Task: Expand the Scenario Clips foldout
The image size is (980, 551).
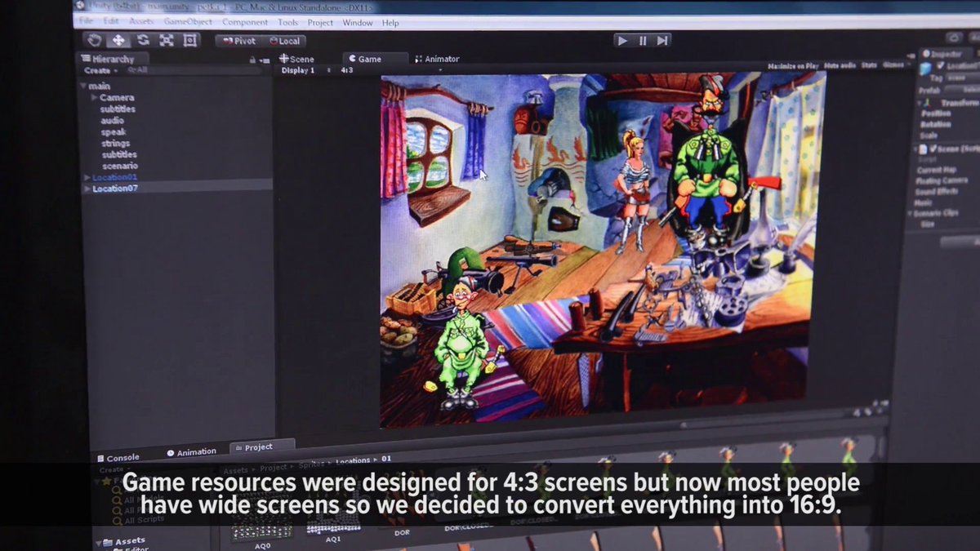Action: click(x=911, y=213)
